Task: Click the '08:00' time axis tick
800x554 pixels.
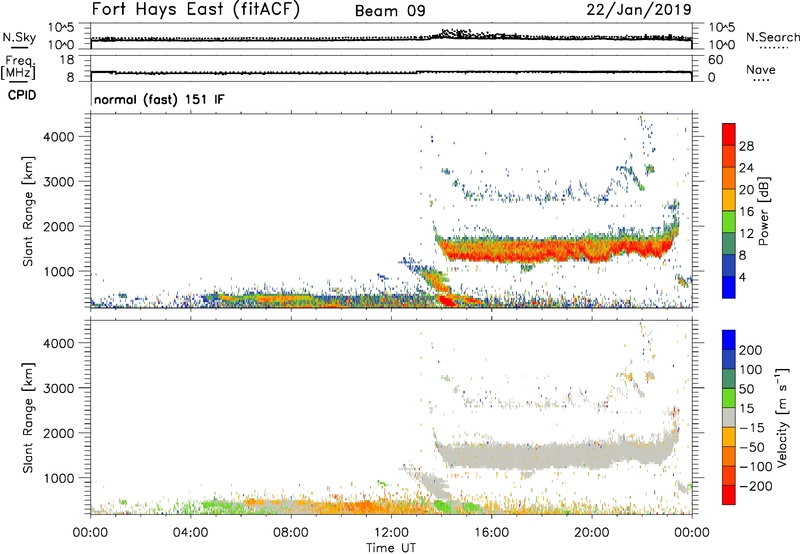Action: pos(291,533)
